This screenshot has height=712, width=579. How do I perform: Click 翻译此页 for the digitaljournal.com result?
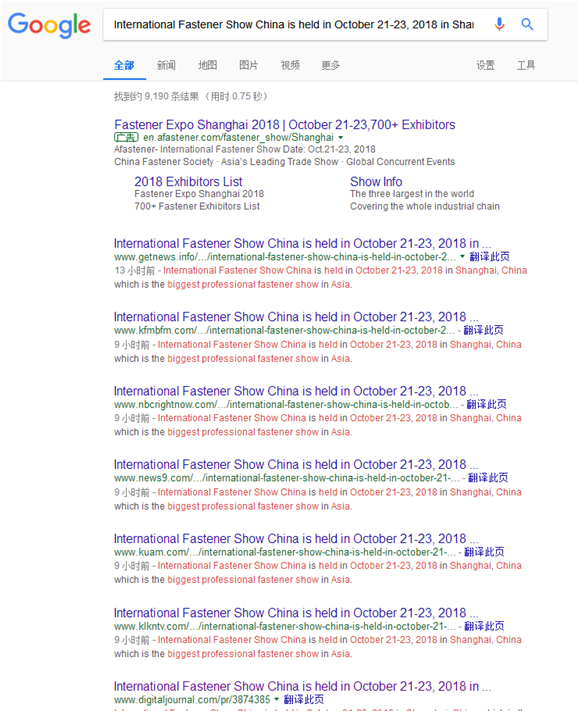pyautogui.click(x=304, y=700)
